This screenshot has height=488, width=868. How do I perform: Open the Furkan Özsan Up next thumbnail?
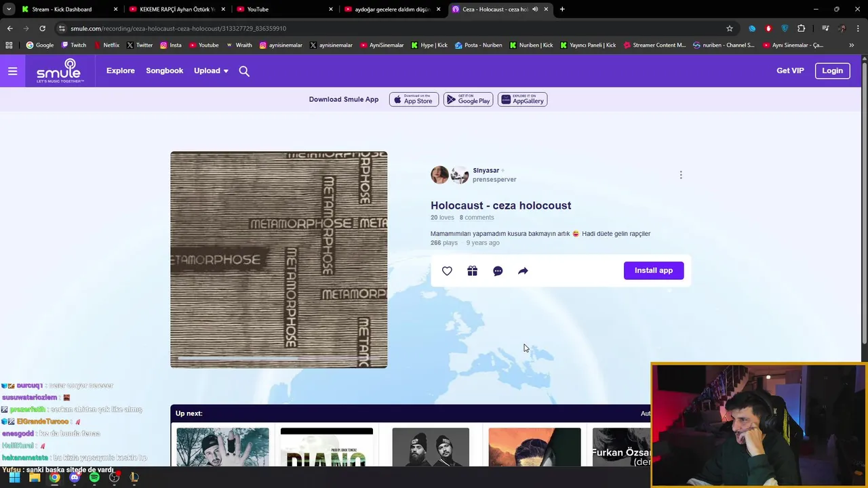coord(621,447)
